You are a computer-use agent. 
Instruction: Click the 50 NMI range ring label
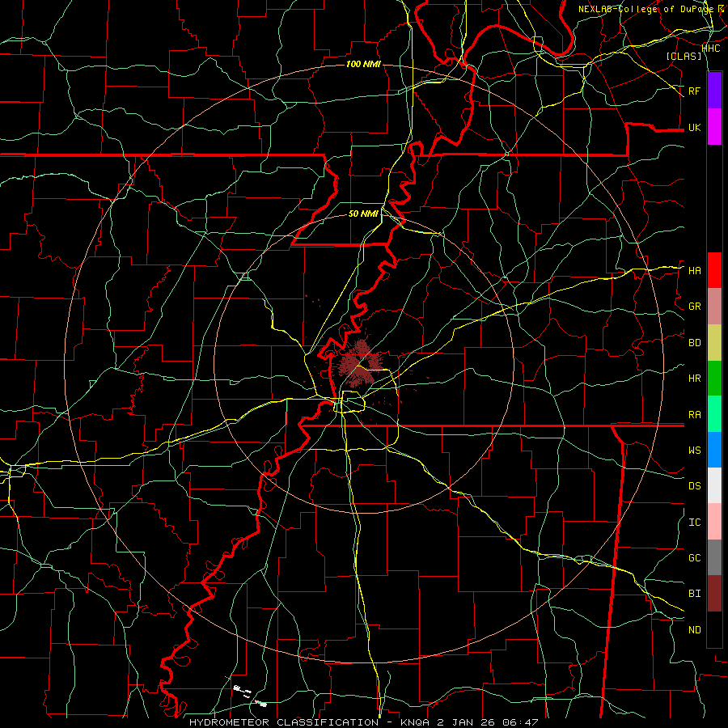point(363,214)
